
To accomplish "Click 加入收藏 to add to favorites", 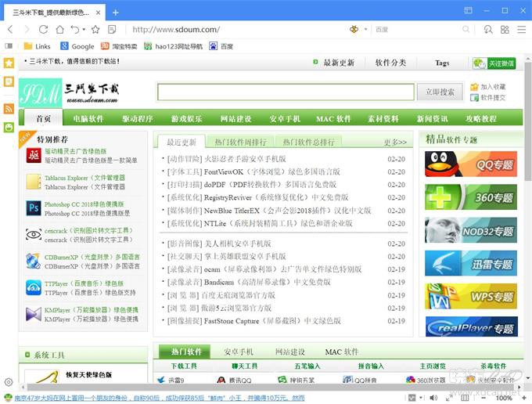I will [x=488, y=87].
